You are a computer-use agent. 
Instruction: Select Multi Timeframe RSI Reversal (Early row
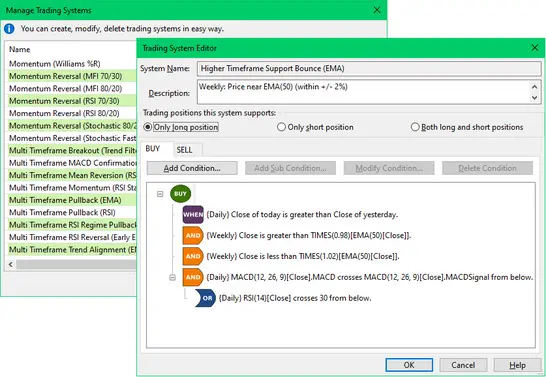click(72, 237)
